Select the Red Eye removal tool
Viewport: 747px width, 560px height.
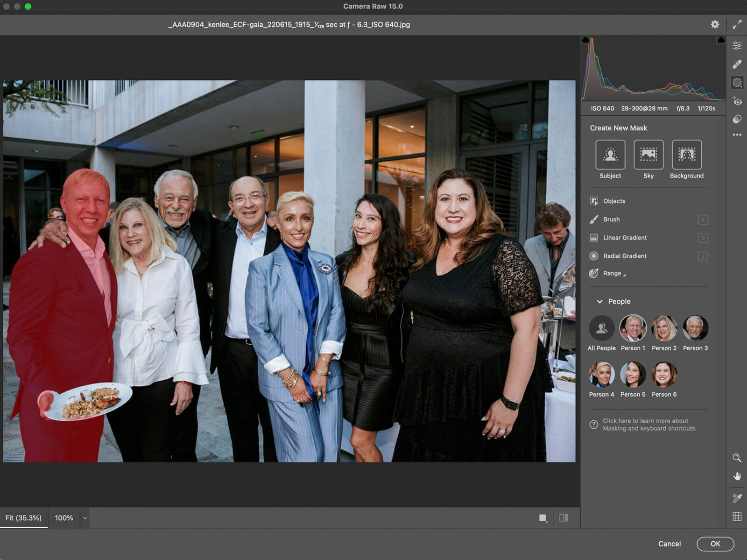pyautogui.click(x=737, y=101)
